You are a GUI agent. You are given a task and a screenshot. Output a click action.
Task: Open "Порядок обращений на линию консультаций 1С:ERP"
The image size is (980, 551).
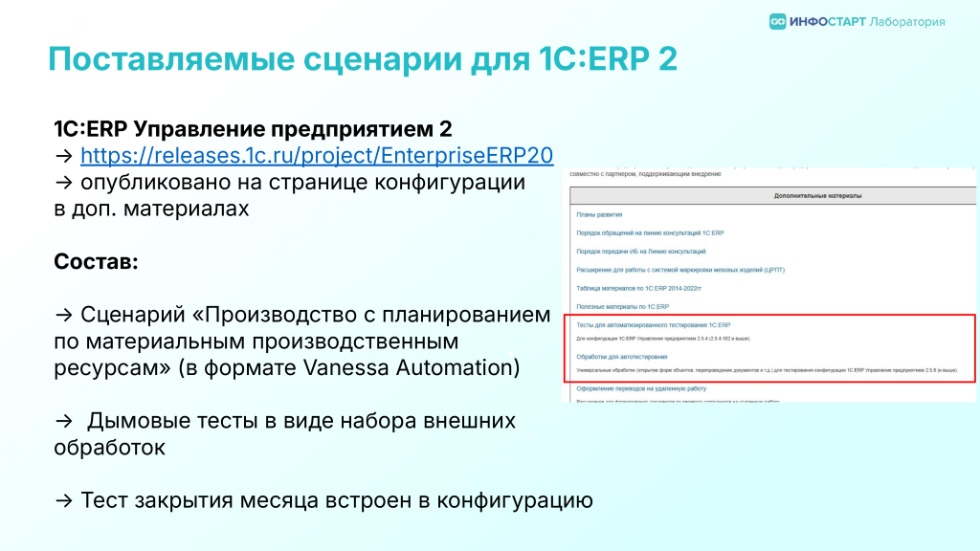650,233
